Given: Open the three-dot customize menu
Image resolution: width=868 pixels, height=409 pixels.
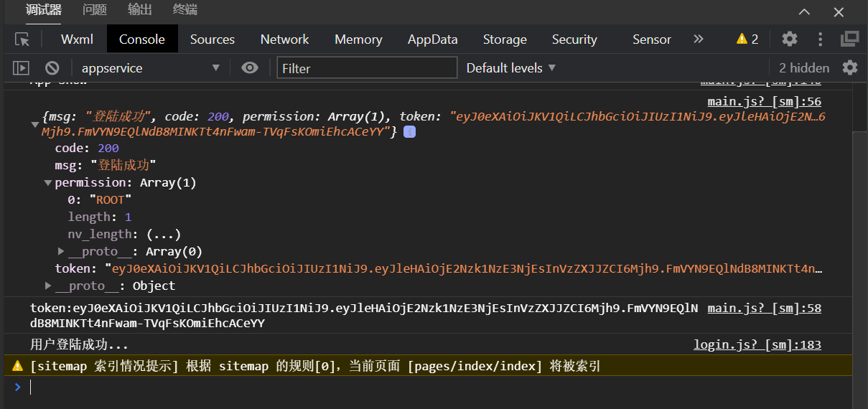Looking at the screenshot, I should pyautogui.click(x=820, y=39).
